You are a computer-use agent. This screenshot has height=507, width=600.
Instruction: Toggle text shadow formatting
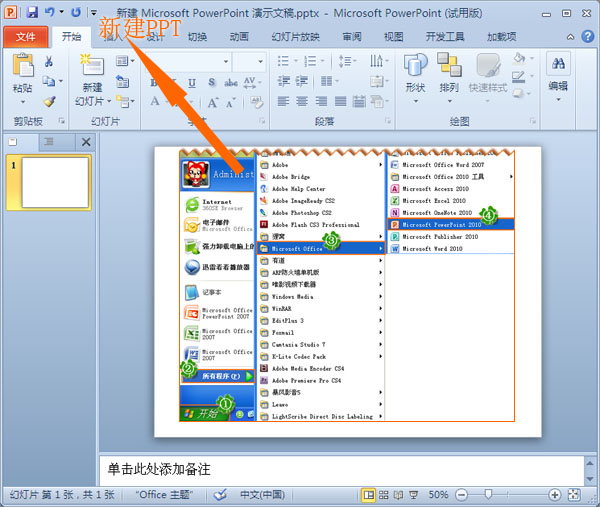[212, 82]
